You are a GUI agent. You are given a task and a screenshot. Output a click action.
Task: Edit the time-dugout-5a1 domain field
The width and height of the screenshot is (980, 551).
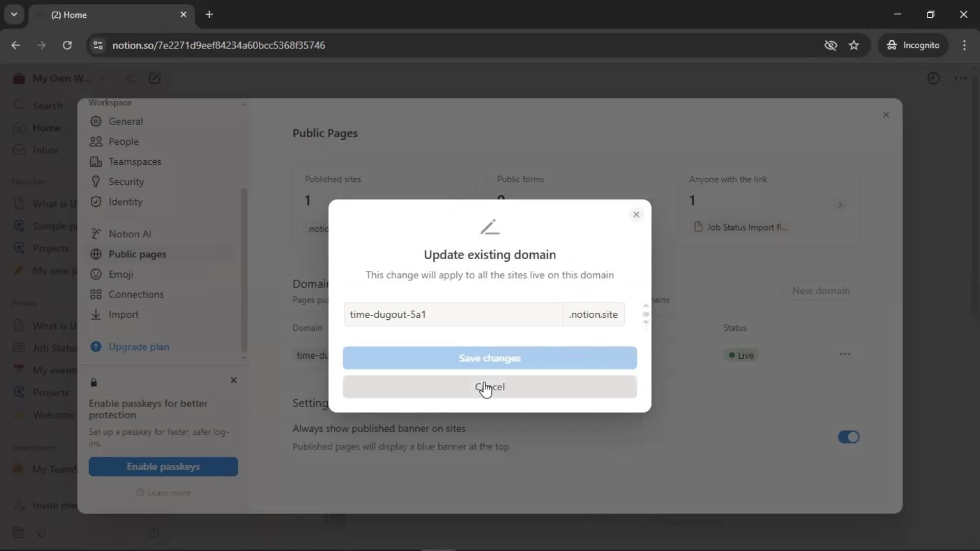(453, 314)
